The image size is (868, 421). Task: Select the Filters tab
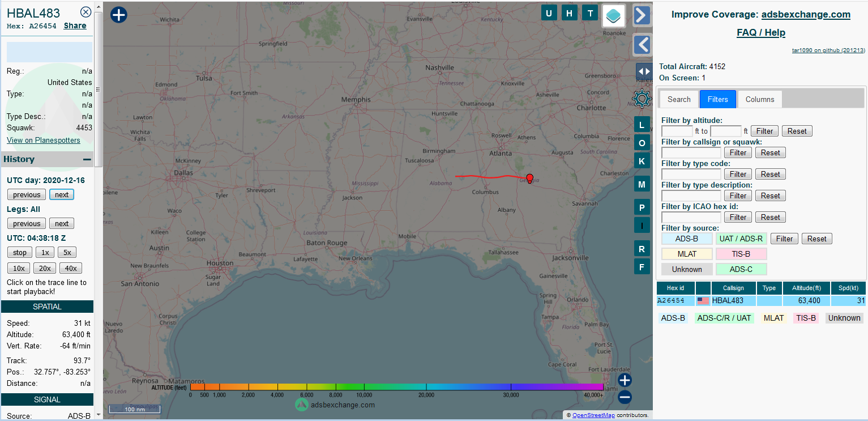[718, 99]
